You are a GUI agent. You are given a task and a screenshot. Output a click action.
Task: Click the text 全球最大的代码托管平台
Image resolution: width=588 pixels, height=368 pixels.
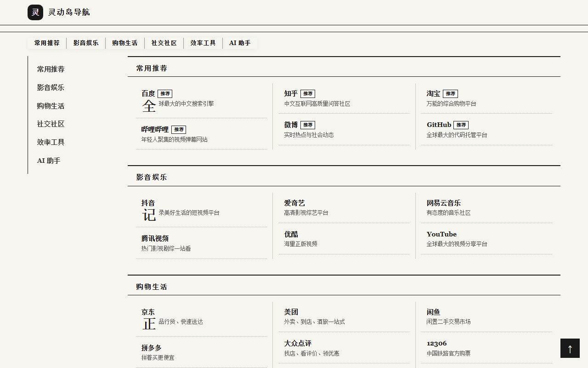(x=457, y=135)
